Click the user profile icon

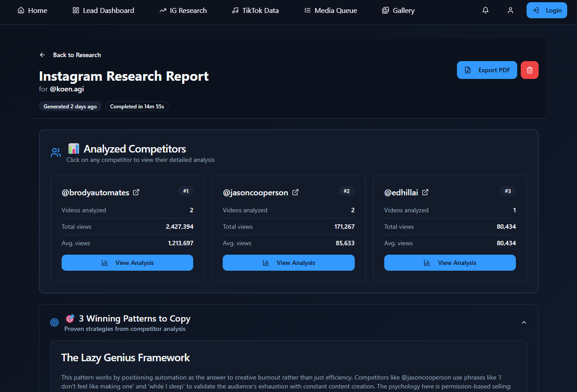510,10
